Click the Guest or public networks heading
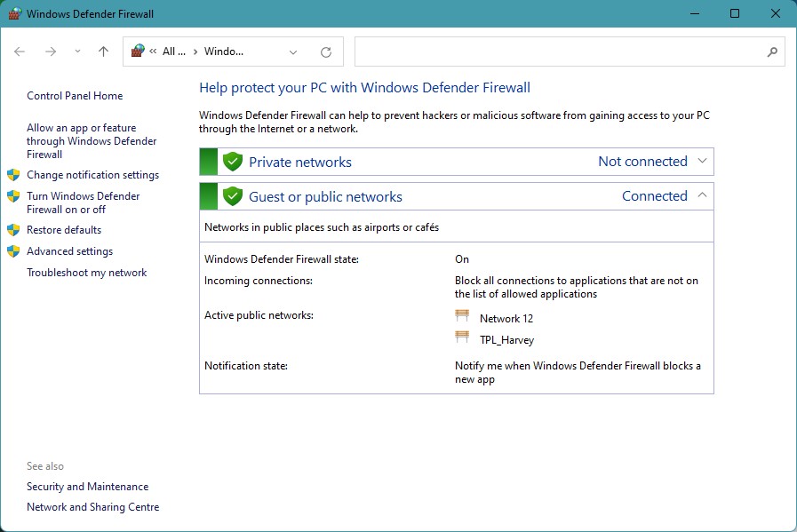 [x=325, y=196]
